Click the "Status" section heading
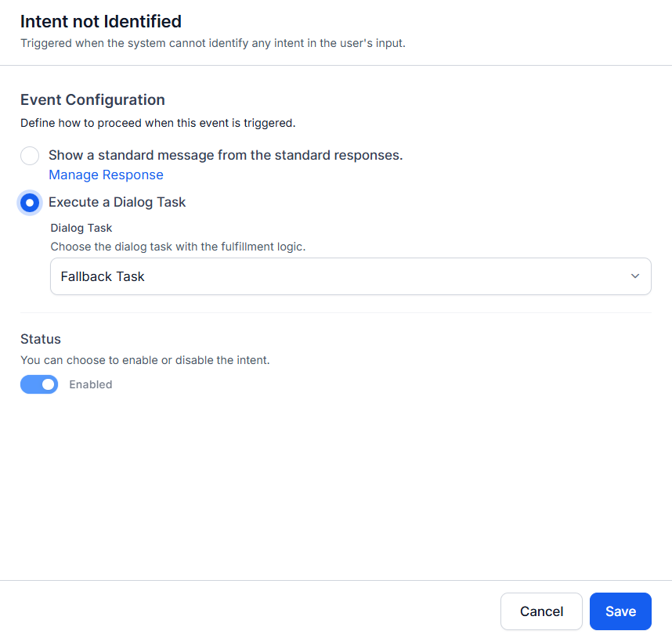The height and width of the screenshot is (638, 672). point(41,339)
